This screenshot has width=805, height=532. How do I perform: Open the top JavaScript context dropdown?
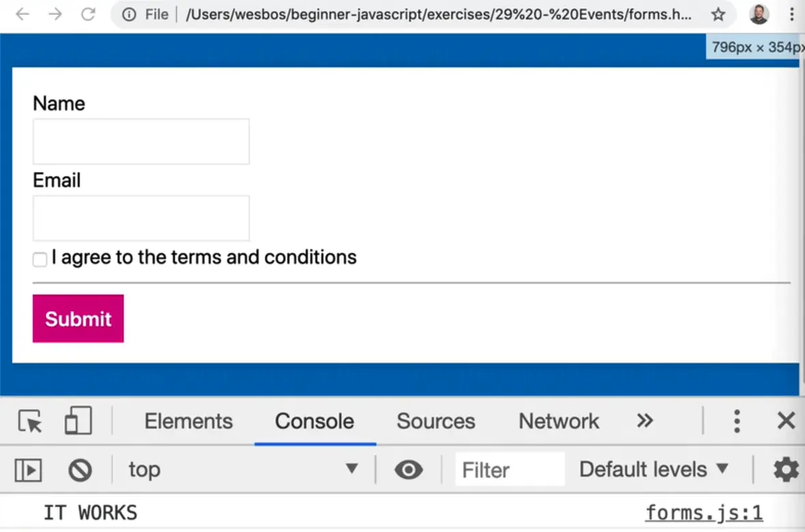tap(243, 469)
